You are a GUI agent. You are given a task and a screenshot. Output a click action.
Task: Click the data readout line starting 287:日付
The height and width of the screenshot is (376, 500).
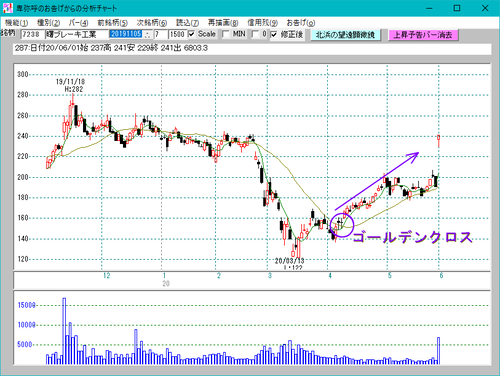coord(252,49)
